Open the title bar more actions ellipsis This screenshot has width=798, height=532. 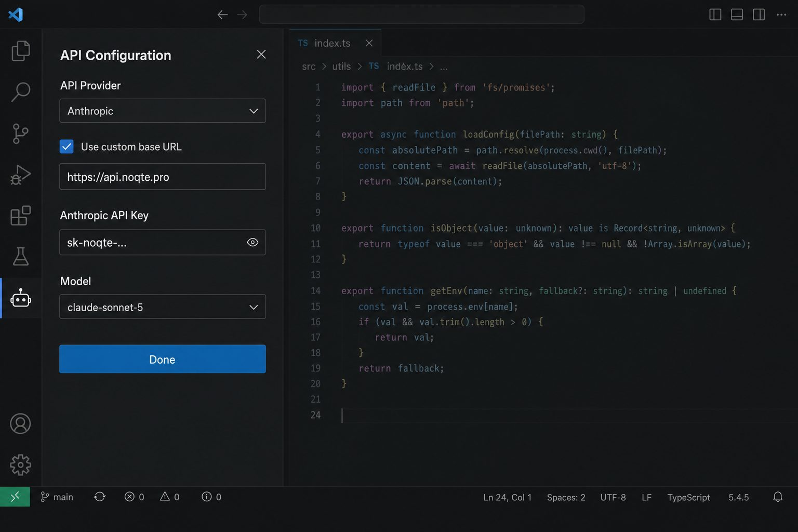point(781,15)
